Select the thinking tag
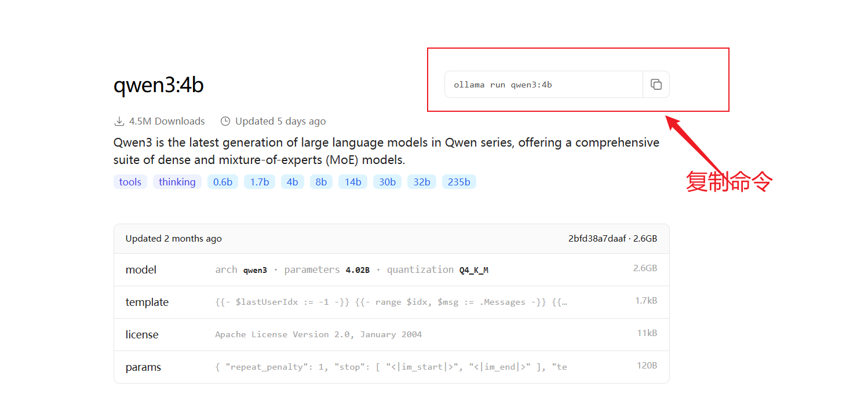 pos(177,182)
